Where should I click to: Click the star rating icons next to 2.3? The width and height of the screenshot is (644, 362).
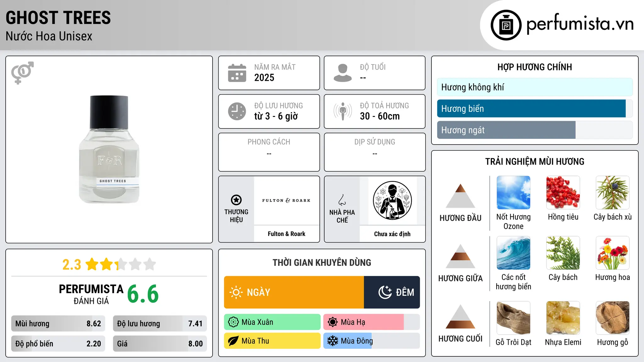pyautogui.click(x=121, y=264)
